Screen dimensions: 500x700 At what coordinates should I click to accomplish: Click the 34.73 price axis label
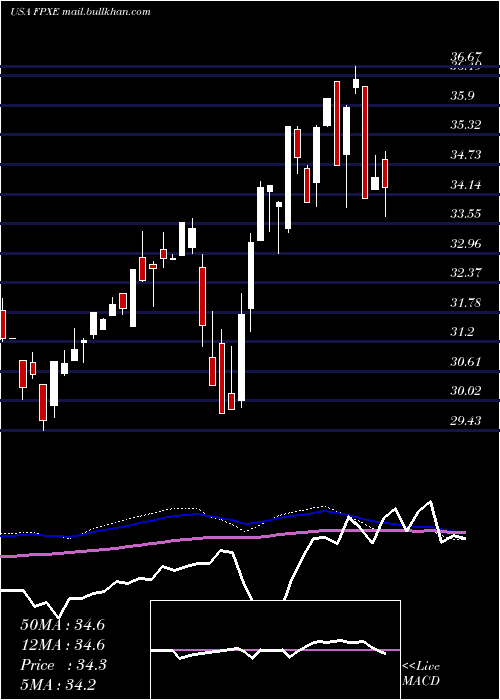[x=465, y=154]
